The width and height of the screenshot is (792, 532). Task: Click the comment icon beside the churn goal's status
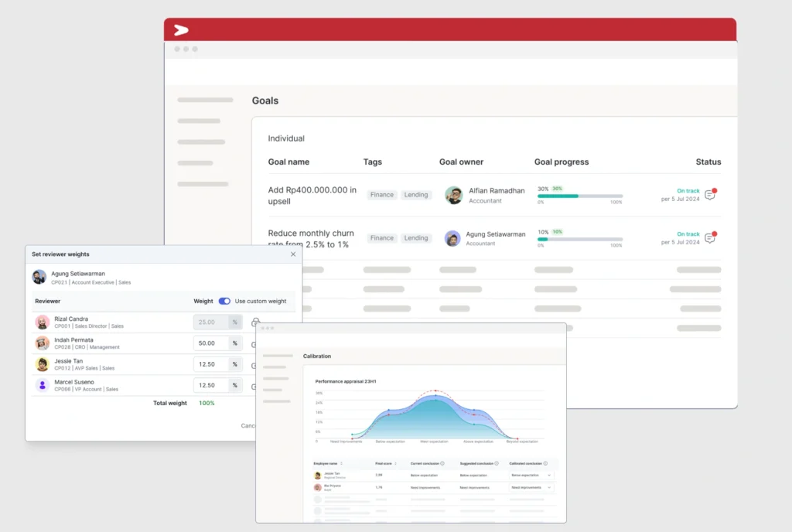pos(709,238)
